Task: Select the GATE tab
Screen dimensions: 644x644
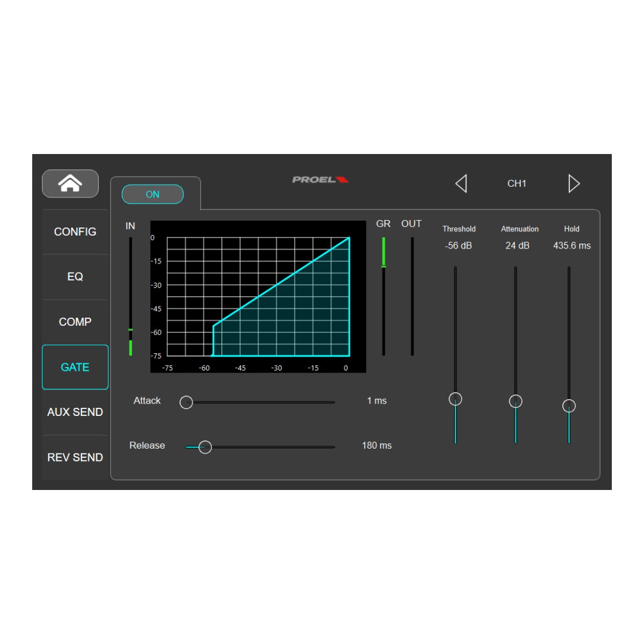Action: tap(75, 367)
